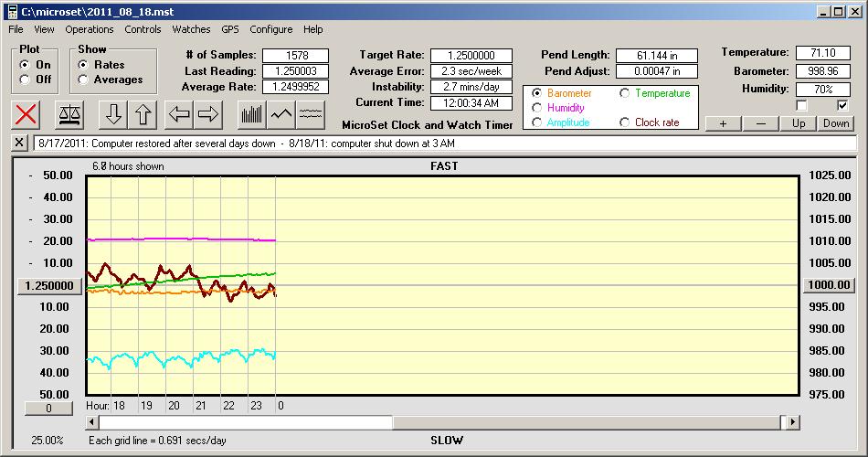Click the Humidity value 70% field
This screenshot has width=868, height=457.
click(822, 89)
